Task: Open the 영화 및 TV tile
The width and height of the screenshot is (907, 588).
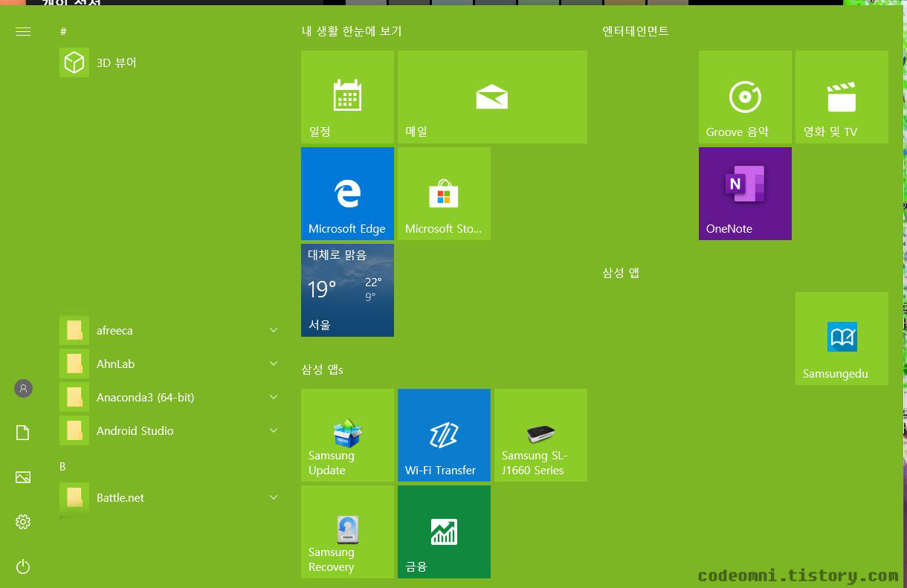Action: pyautogui.click(x=842, y=97)
